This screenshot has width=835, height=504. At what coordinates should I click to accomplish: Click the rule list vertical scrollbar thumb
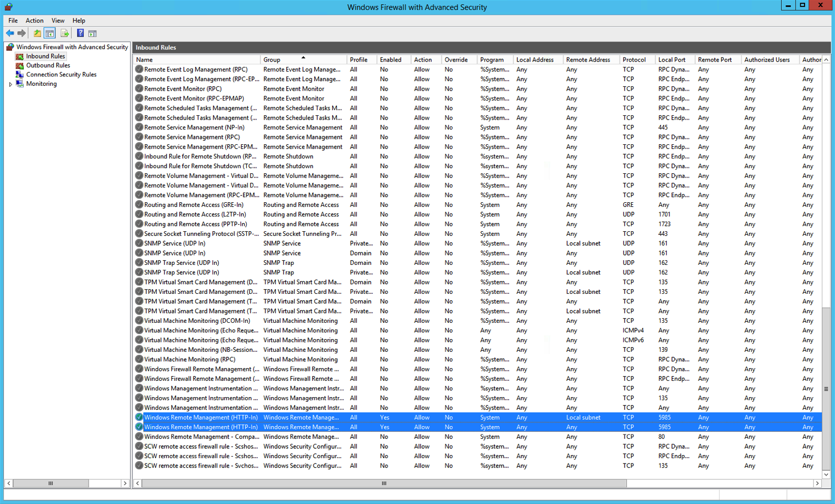coord(826,389)
